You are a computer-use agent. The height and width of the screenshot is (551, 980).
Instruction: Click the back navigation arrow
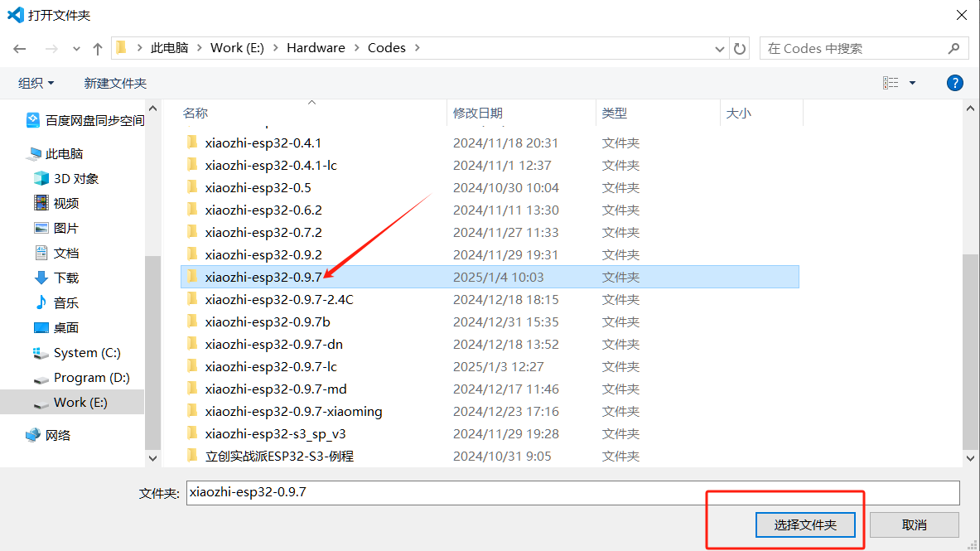(20, 49)
